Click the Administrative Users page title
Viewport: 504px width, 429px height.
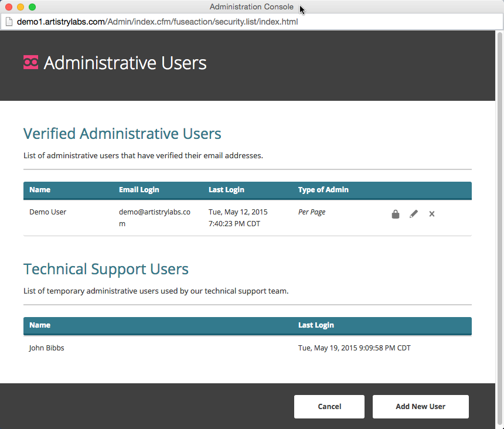125,63
